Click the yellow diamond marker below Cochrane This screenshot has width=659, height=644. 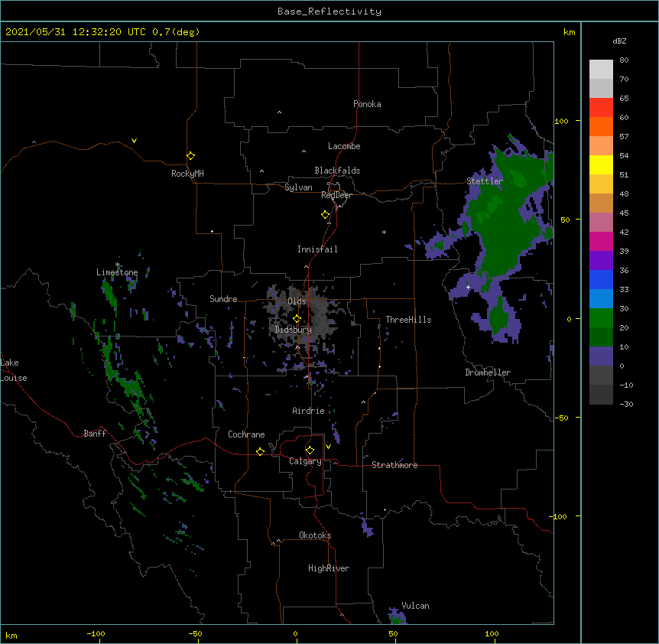coord(260,451)
